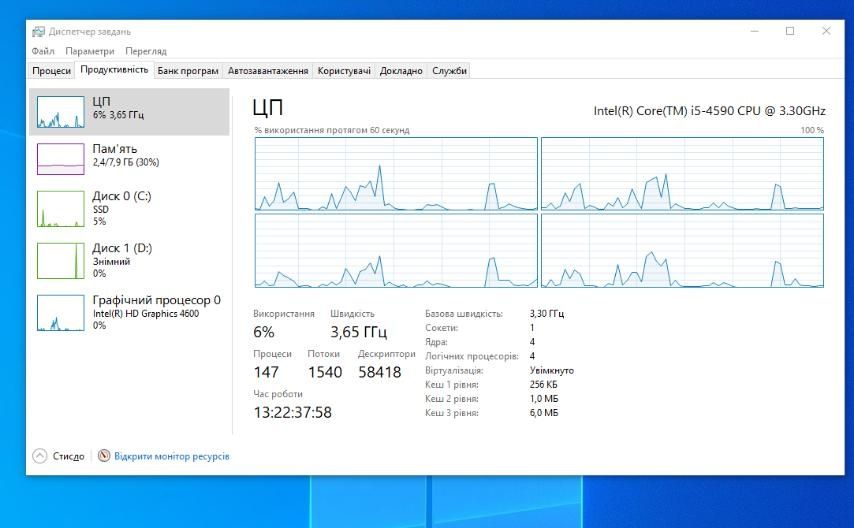Click the Intel(R) Core(TM) i5-4590 CPU label
Screen dimensions: 854x528
(710, 111)
